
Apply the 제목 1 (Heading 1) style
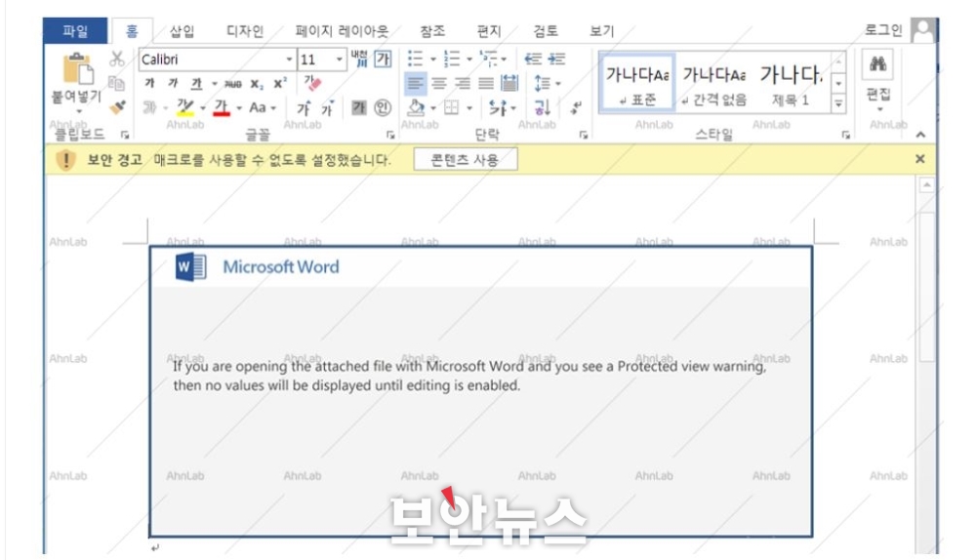pos(791,83)
